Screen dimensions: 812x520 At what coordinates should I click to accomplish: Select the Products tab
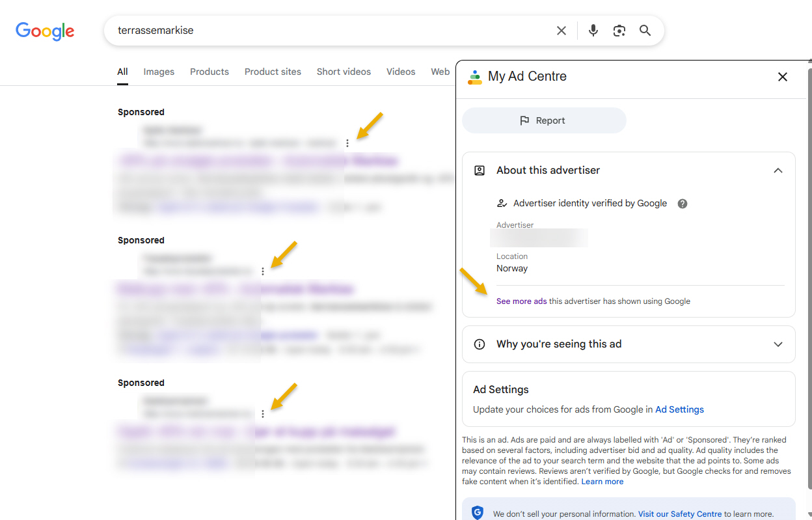(209, 72)
